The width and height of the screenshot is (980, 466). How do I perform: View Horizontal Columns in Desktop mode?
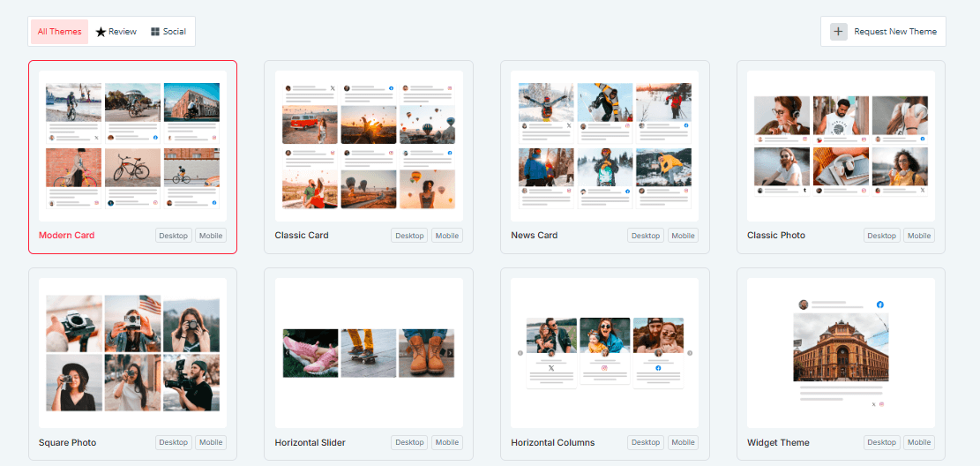pos(646,442)
